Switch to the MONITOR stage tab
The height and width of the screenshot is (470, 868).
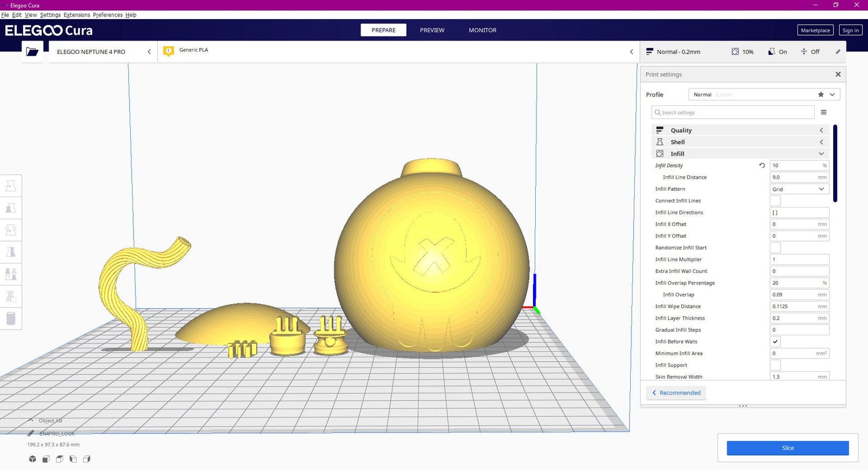point(483,30)
